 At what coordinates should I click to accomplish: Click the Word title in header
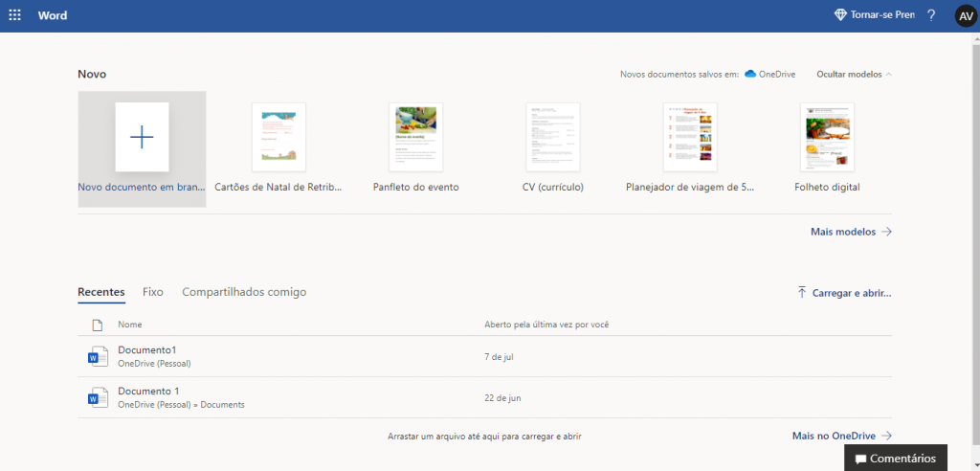53,15
